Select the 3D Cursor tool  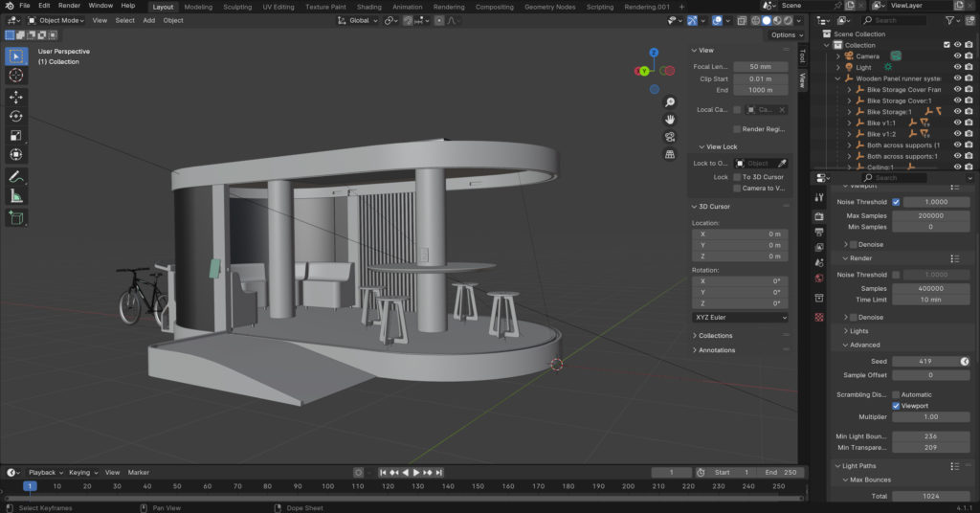click(16, 75)
